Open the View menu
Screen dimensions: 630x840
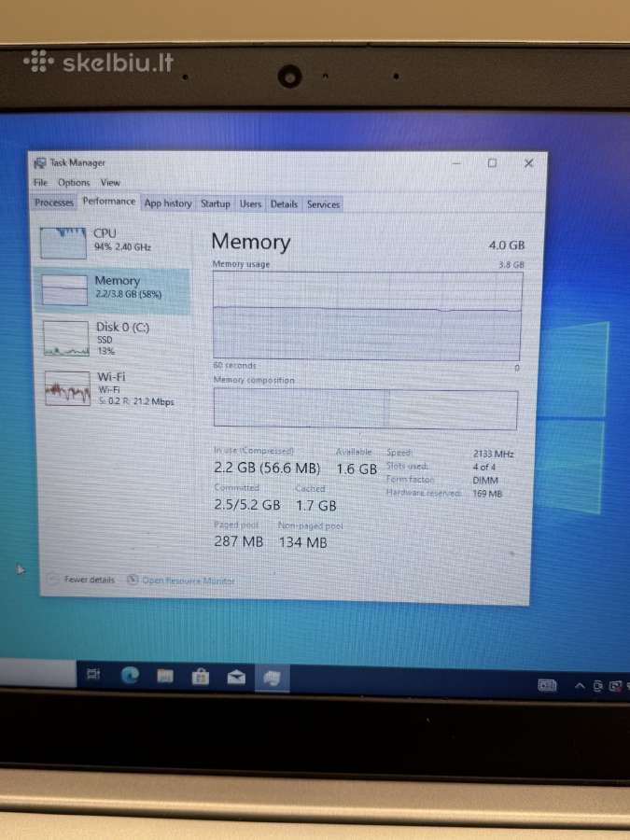click(110, 183)
